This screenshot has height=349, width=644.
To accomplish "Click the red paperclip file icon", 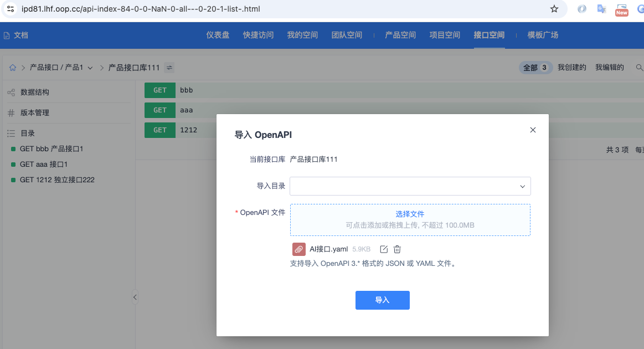I will tap(298, 249).
